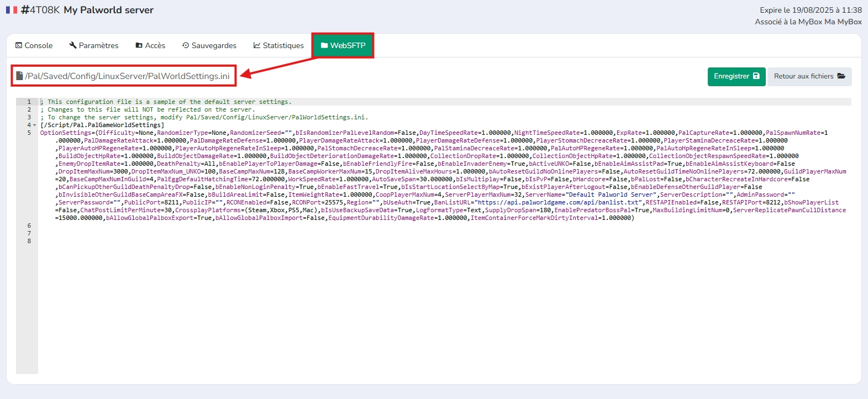Click Associé à la MyBox Ma MyBox

808,22
